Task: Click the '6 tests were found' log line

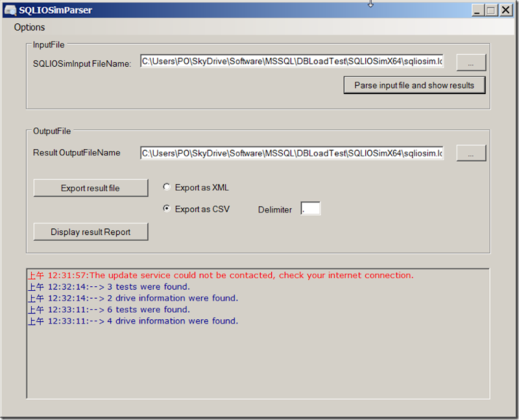Action: pyautogui.click(x=109, y=310)
